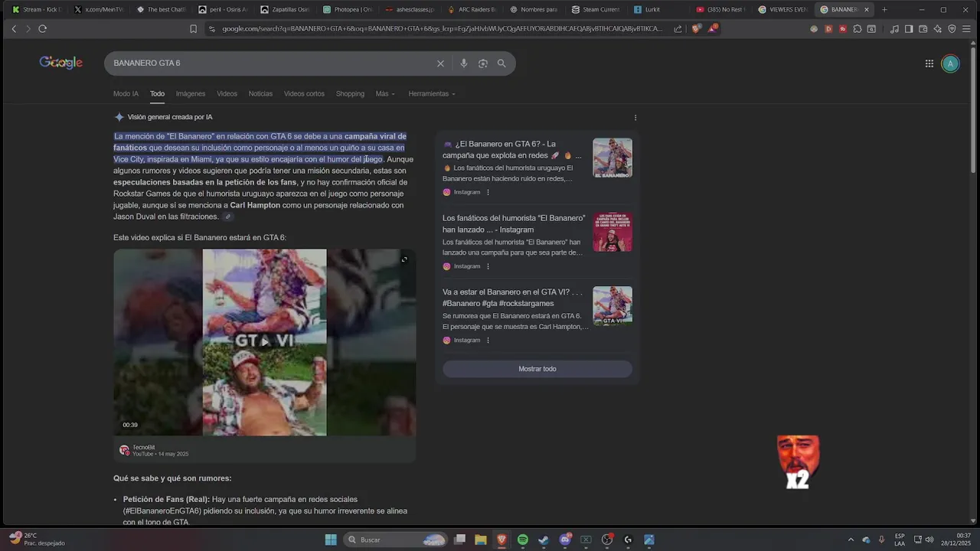
Task: Switch to the Stream - Kick browser tab
Action: [x=35, y=10]
